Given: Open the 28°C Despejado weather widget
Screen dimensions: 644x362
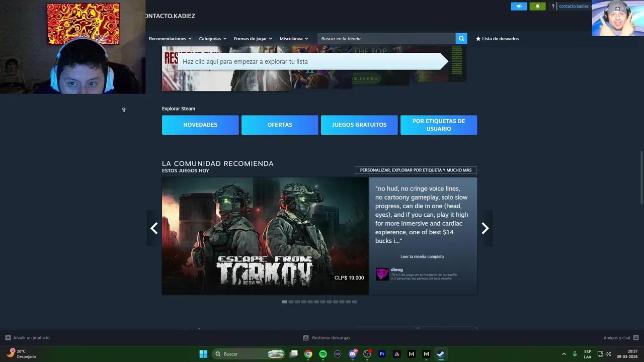Looking at the screenshot, I should coord(22,354).
